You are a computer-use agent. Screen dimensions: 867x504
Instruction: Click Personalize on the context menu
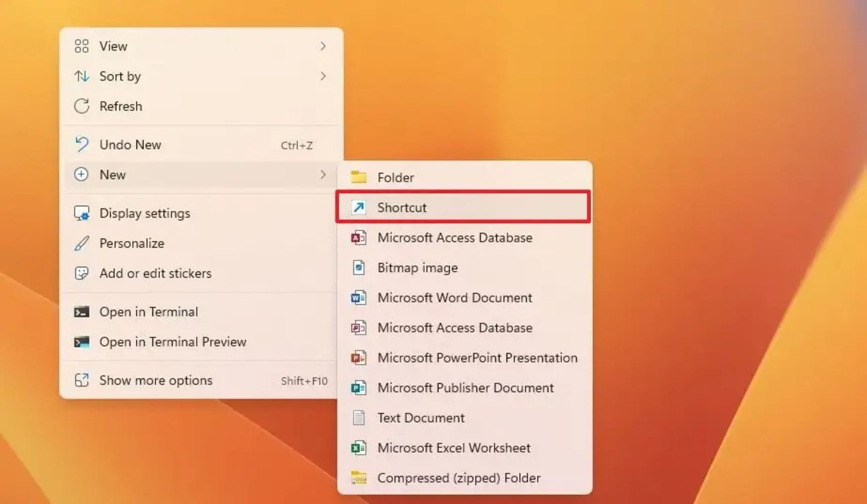click(132, 243)
